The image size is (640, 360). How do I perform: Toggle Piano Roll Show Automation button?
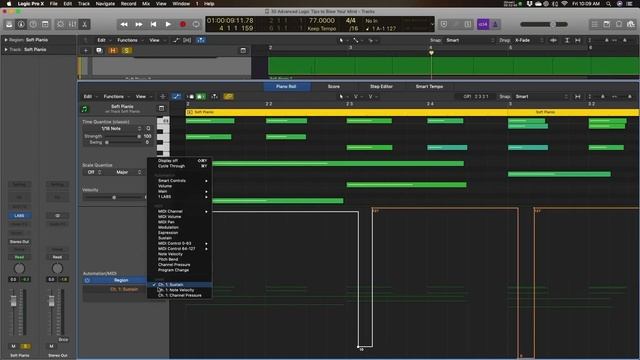(176, 97)
